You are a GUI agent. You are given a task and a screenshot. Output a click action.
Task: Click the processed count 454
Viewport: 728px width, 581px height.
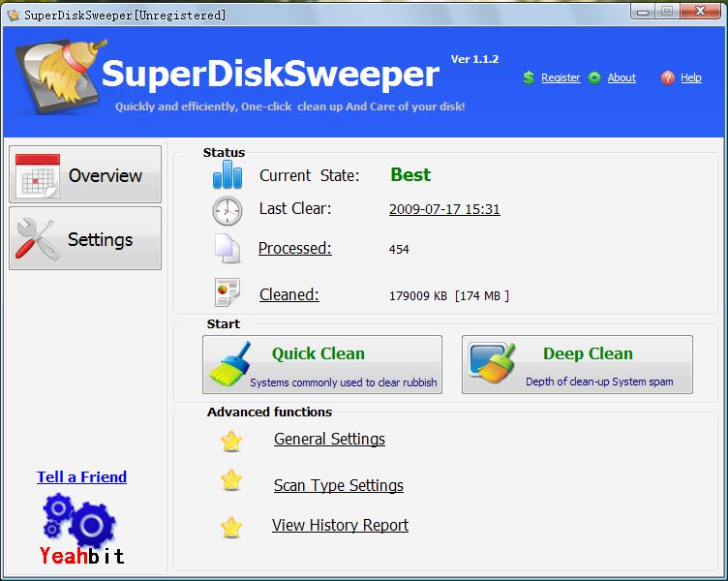tap(399, 250)
